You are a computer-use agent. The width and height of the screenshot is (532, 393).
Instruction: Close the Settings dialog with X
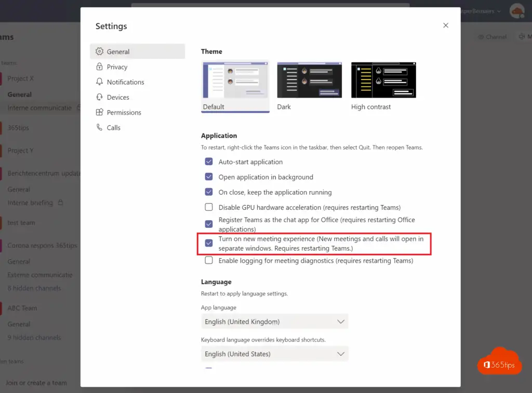point(445,25)
